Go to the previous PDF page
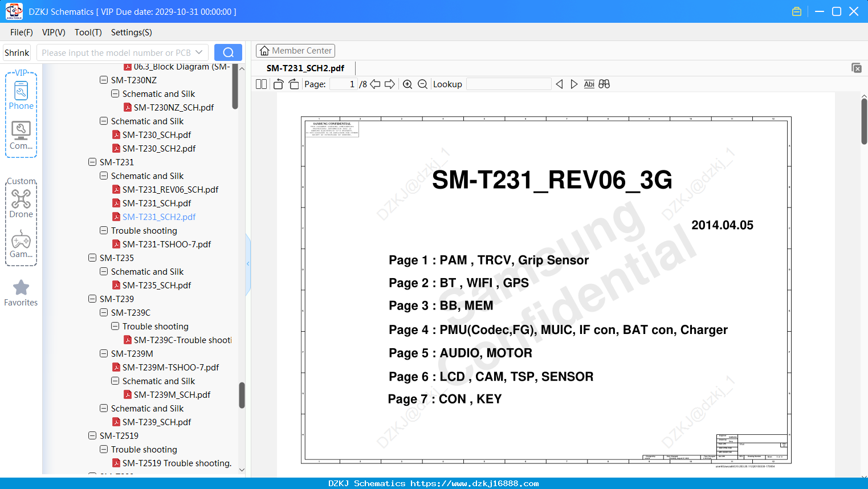The height and width of the screenshot is (489, 868). tap(375, 84)
